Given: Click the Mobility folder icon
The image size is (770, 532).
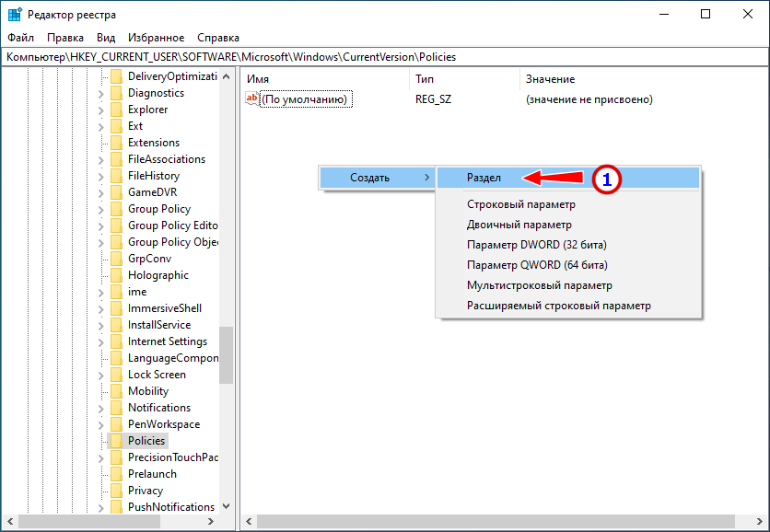Looking at the screenshot, I should (x=116, y=392).
